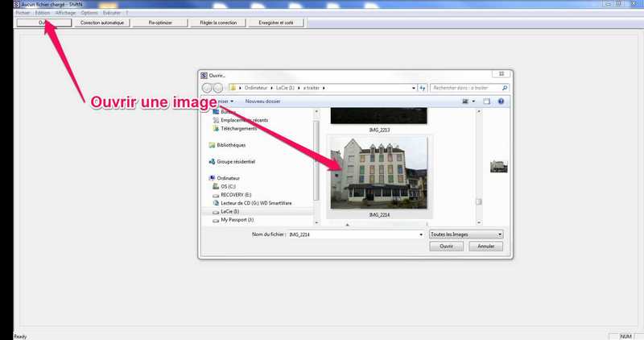Click the back navigation arrow in Ouvrir dialog
Image resolution: width=644 pixels, height=340 pixels.
click(207, 88)
